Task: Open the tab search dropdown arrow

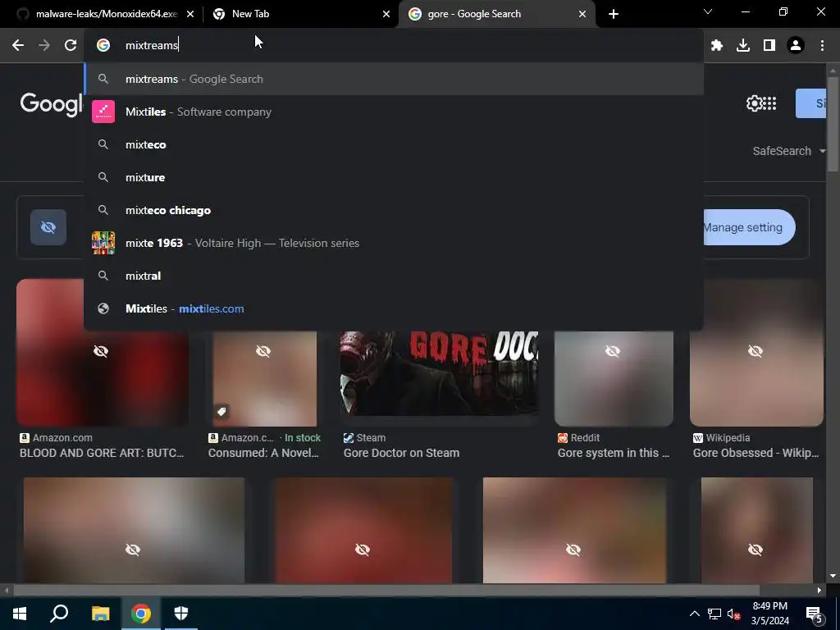Action: click(x=708, y=11)
